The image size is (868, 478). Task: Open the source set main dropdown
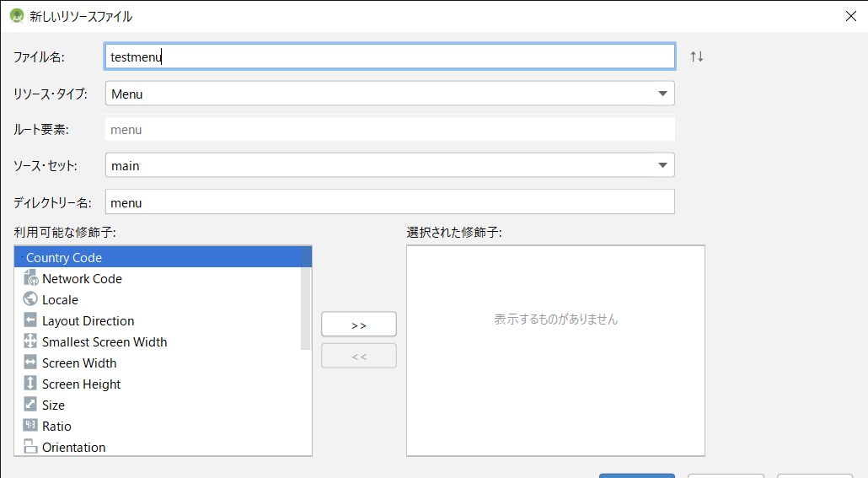(x=389, y=165)
